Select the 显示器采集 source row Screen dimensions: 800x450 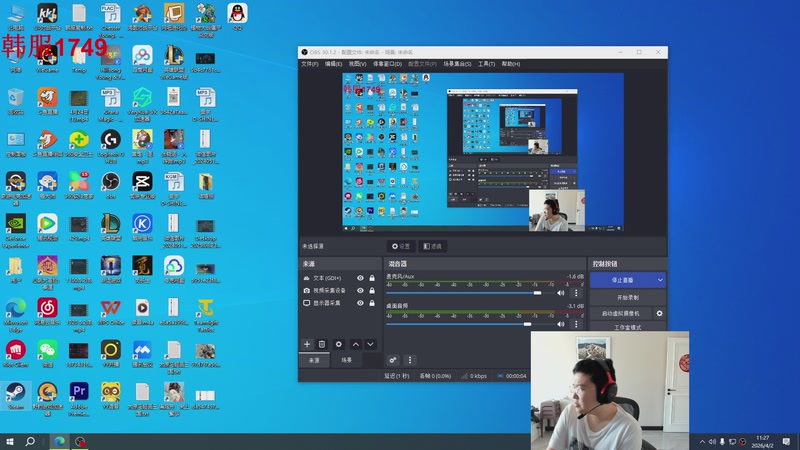[340, 303]
